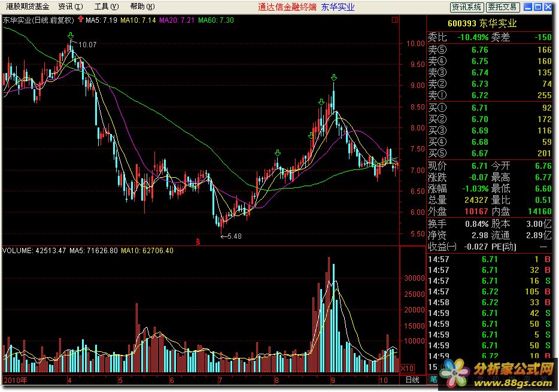Click the X10 scale box in the volume pane

coord(407,368)
